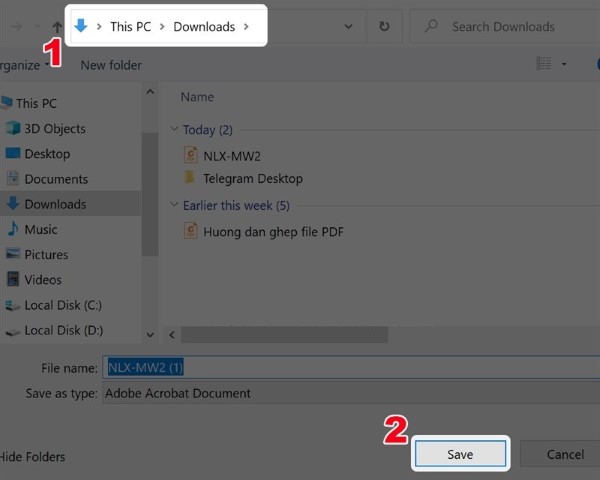The height and width of the screenshot is (480, 600).
Task: Go to Desktop in navigation pane
Action: click(47, 154)
